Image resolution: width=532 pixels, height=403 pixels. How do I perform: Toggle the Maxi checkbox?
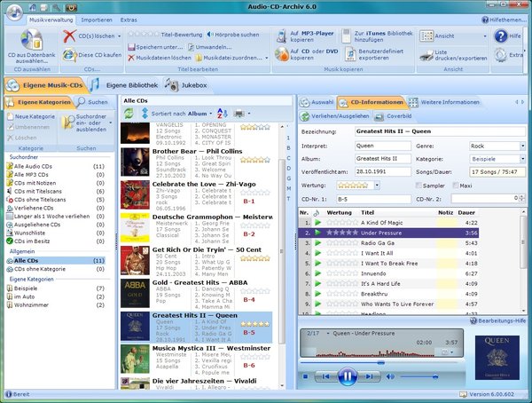click(x=456, y=186)
